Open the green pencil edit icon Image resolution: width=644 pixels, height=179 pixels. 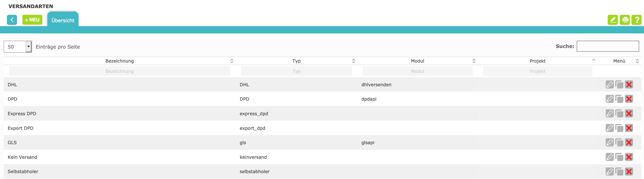click(613, 20)
